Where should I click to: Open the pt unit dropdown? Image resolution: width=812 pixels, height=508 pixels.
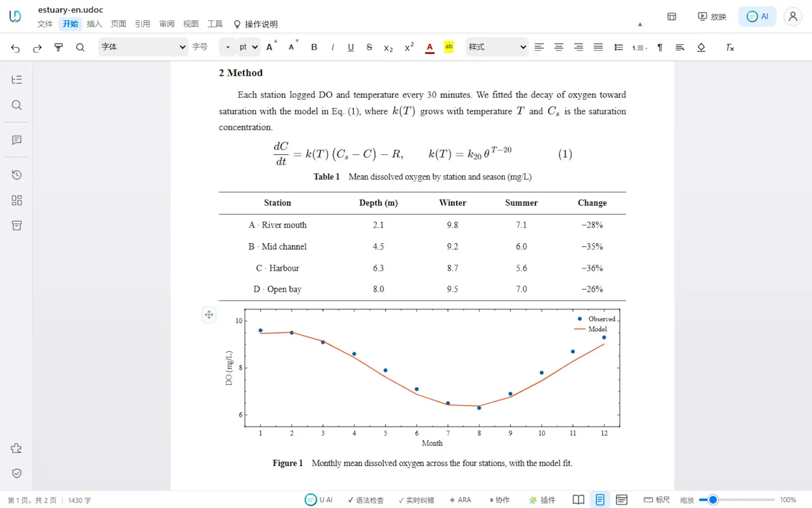coord(249,47)
